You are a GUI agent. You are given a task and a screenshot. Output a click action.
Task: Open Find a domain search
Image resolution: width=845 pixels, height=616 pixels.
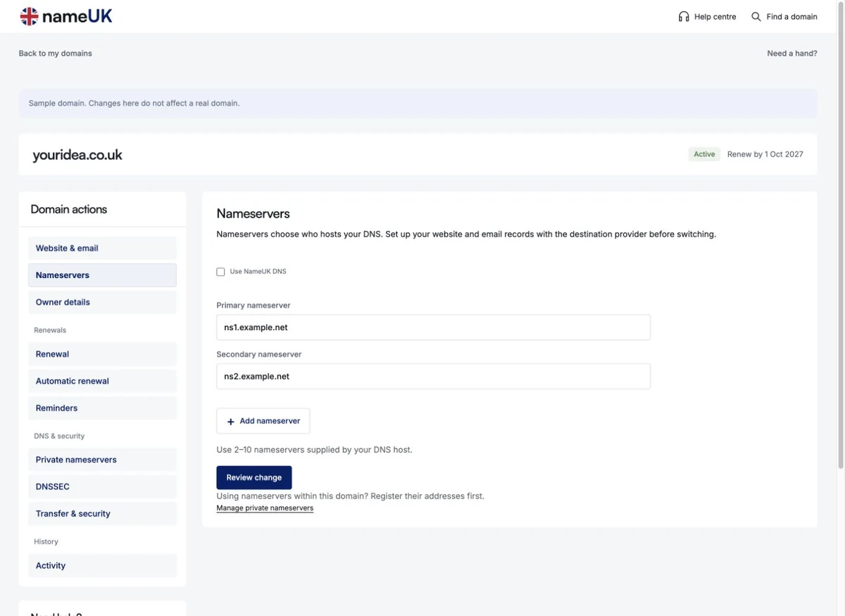tap(784, 16)
